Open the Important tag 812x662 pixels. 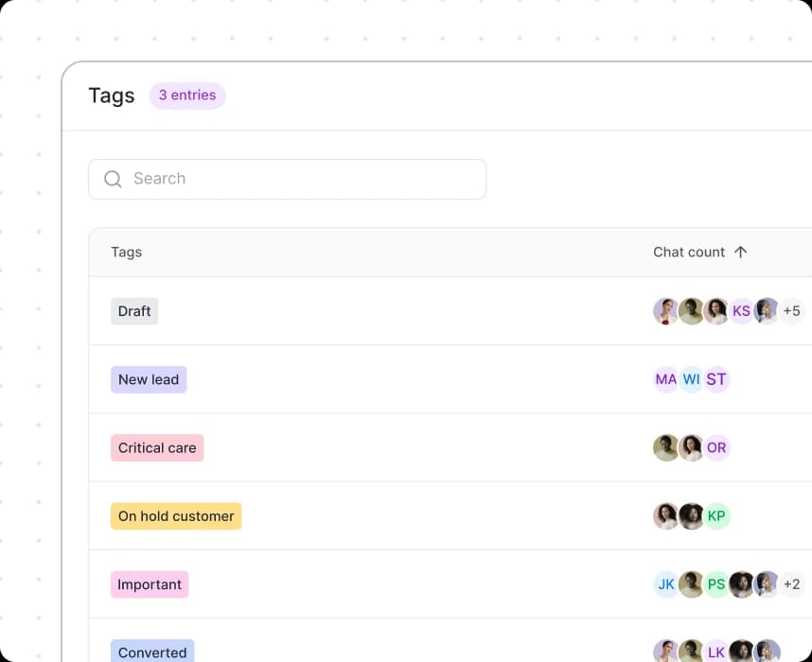click(150, 584)
